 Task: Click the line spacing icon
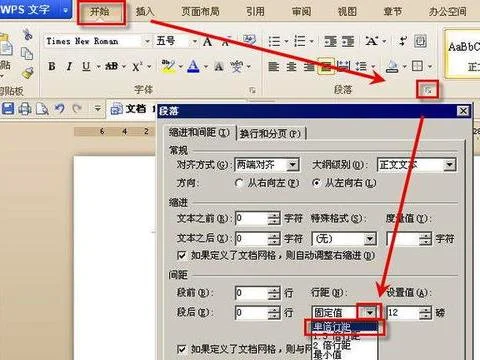click(x=361, y=66)
